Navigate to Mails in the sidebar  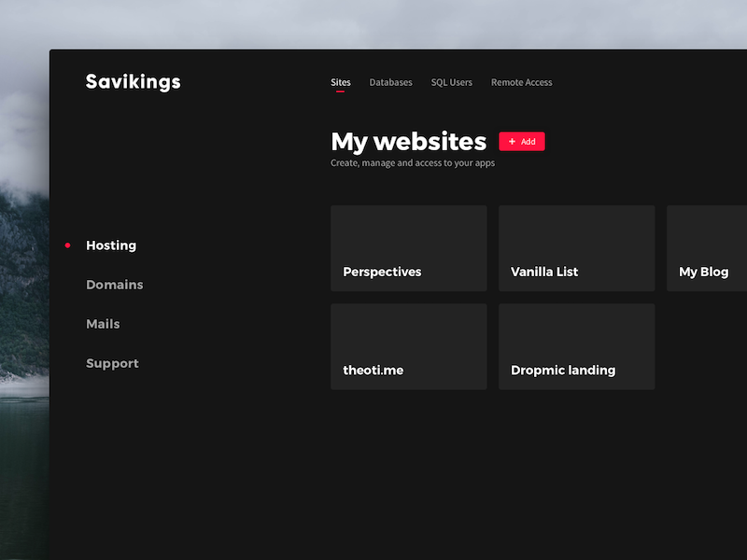coord(103,324)
